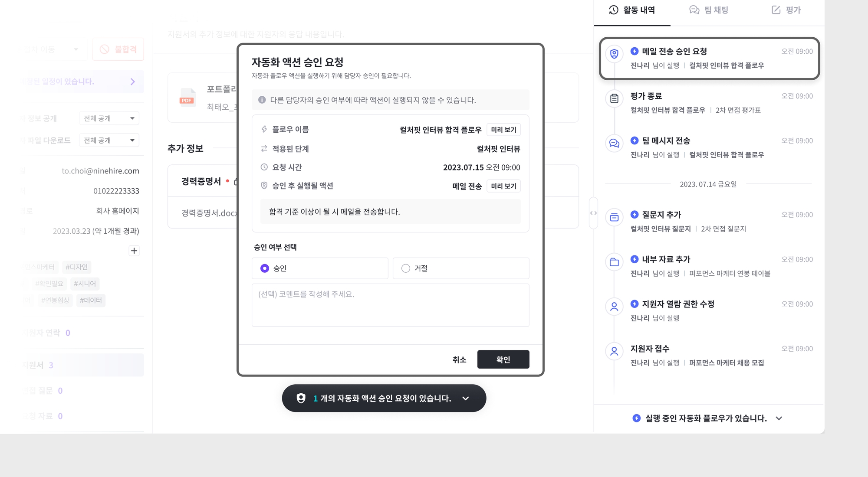Viewport: 868px width, 477px height.
Task: Click the 취소 button
Action: click(459, 359)
